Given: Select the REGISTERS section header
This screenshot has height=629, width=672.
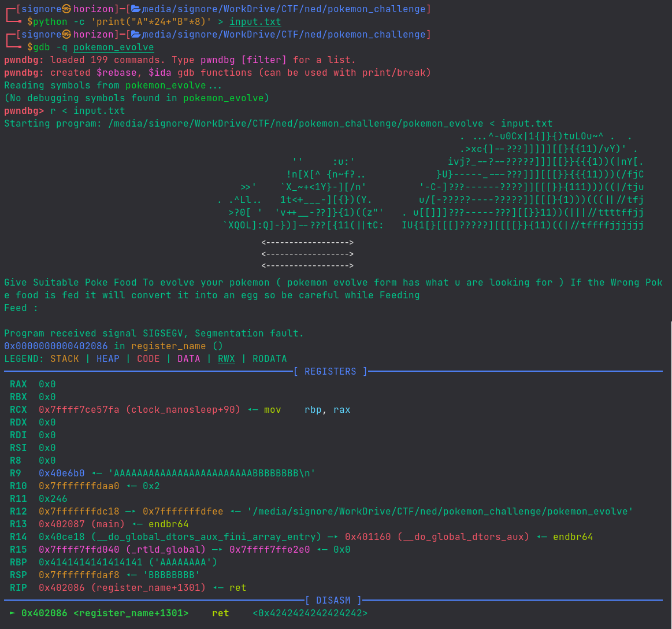Looking at the screenshot, I should pos(330,372).
